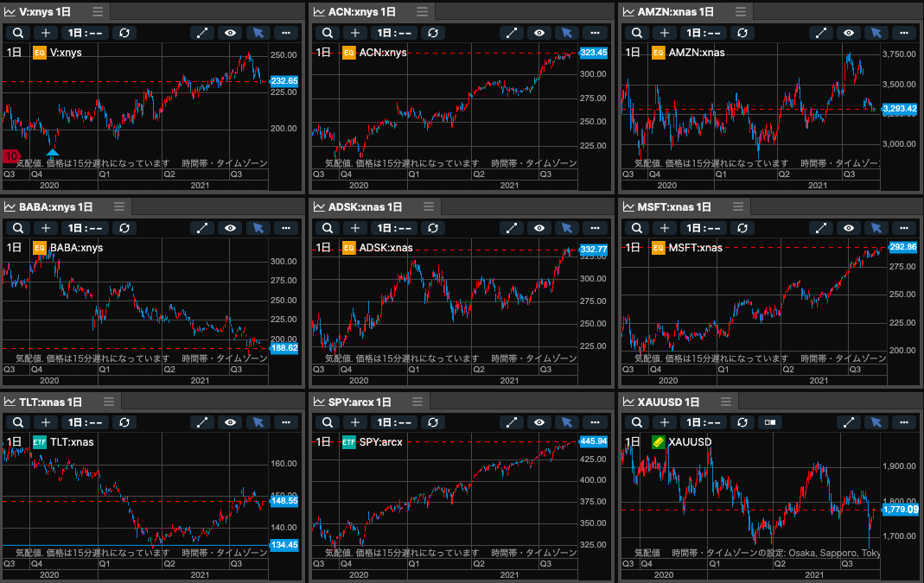
Task: Open the 1日 interval dropdown in ADSK:xnas chart
Action: [x=394, y=228]
